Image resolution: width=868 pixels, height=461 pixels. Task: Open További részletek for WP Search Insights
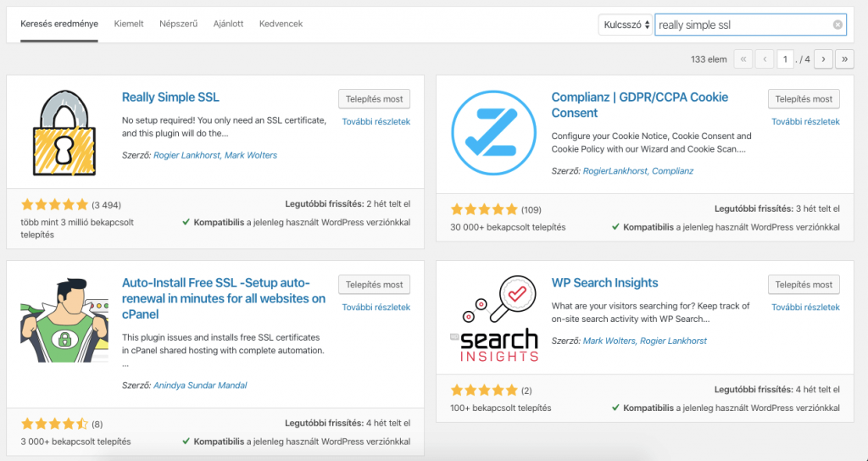pyautogui.click(x=805, y=307)
